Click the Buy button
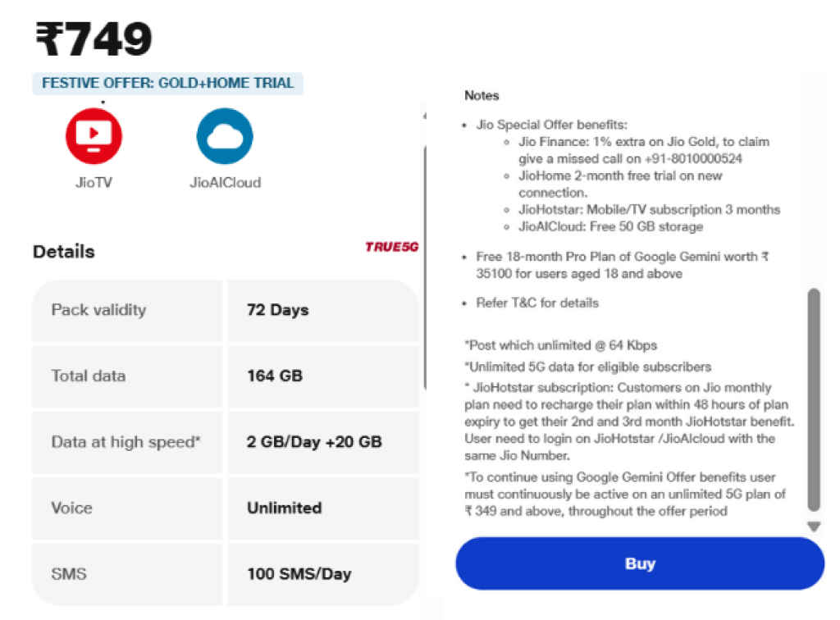The image size is (840, 620). (x=639, y=563)
